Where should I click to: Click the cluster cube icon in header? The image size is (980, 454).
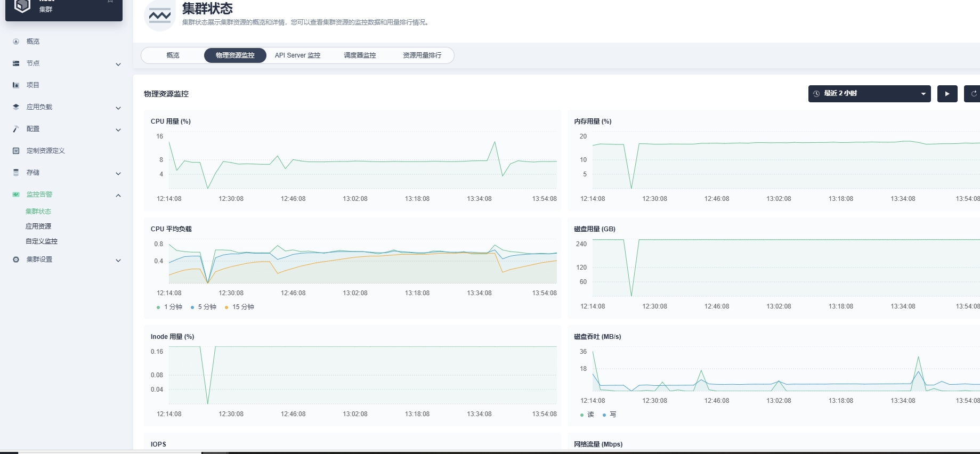(x=22, y=6)
